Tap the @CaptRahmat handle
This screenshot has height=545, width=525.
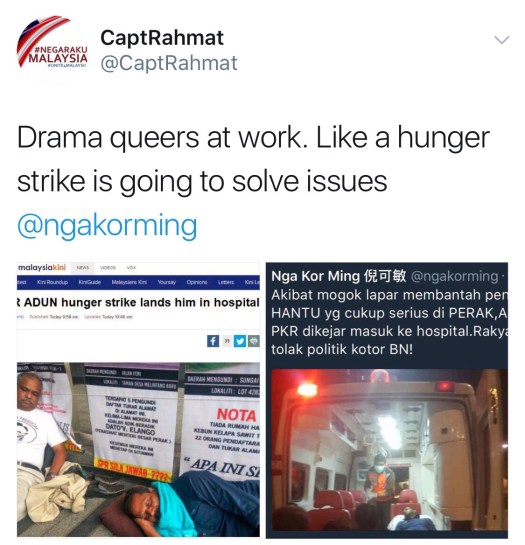[169, 63]
